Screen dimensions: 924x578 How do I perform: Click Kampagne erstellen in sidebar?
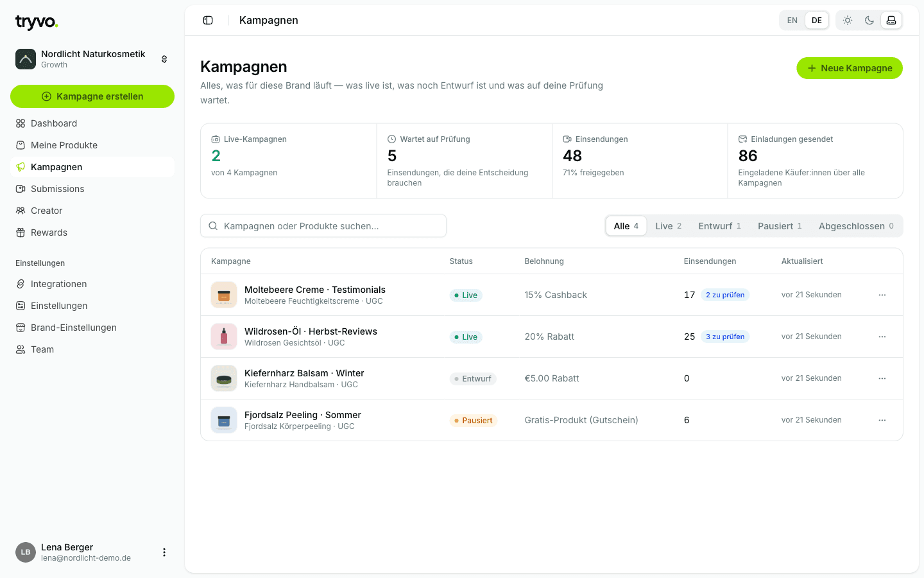(92, 96)
